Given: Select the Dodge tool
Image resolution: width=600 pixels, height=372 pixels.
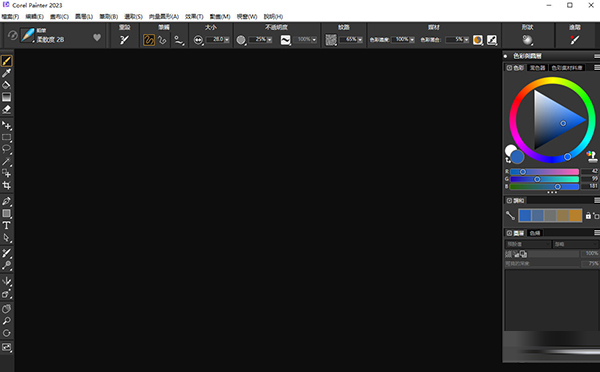Looking at the screenshot, I should click(7, 265).
